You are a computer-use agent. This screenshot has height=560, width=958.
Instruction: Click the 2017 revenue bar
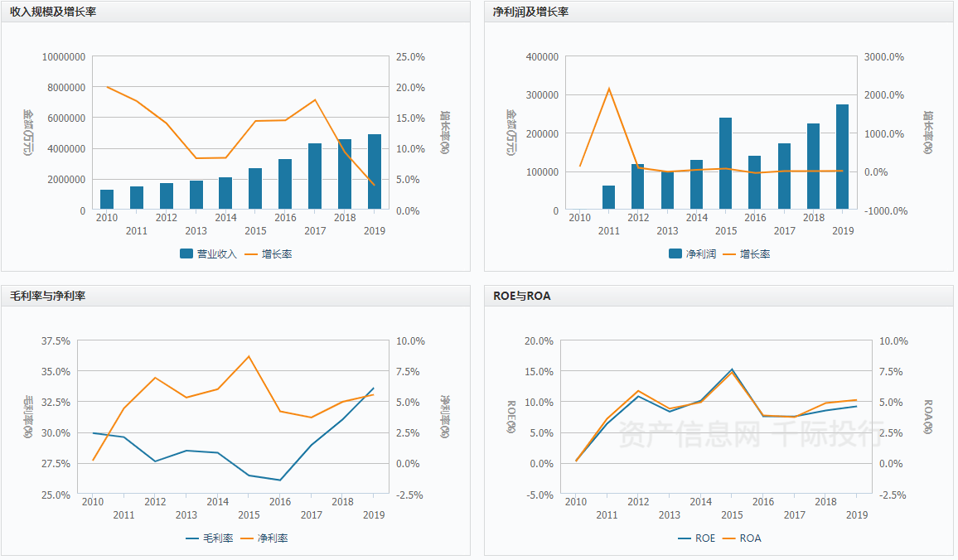point(315,176)
